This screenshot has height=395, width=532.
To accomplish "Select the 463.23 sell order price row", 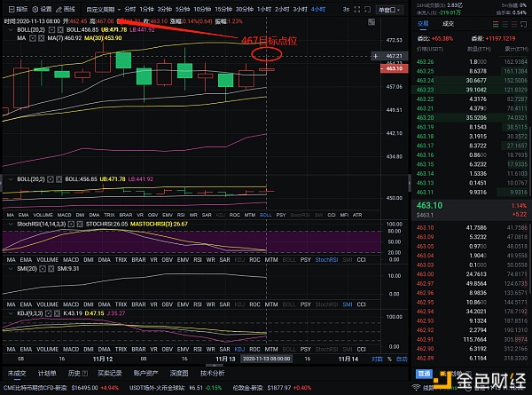I will (472, 90).
